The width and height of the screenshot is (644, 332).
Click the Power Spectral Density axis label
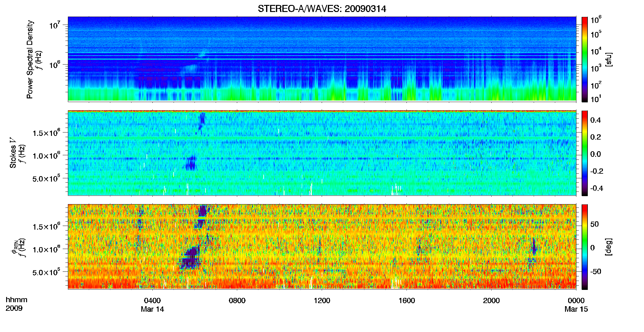30,59
